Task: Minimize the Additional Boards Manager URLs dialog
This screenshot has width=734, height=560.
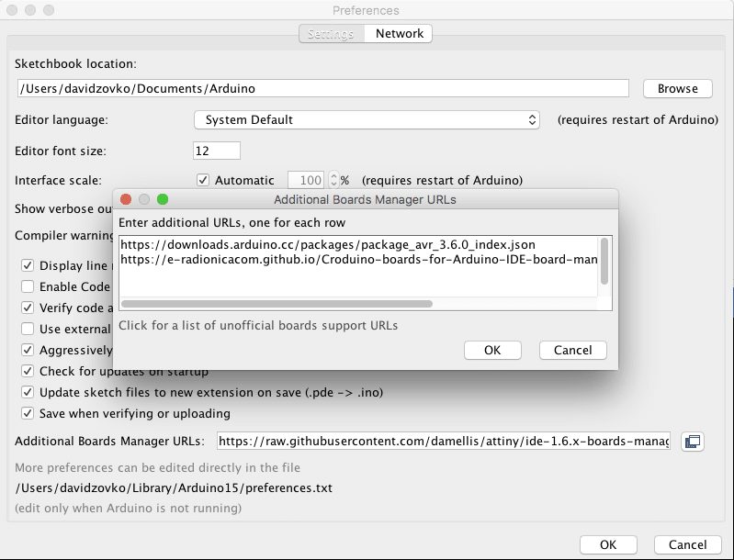Action: 145,199
